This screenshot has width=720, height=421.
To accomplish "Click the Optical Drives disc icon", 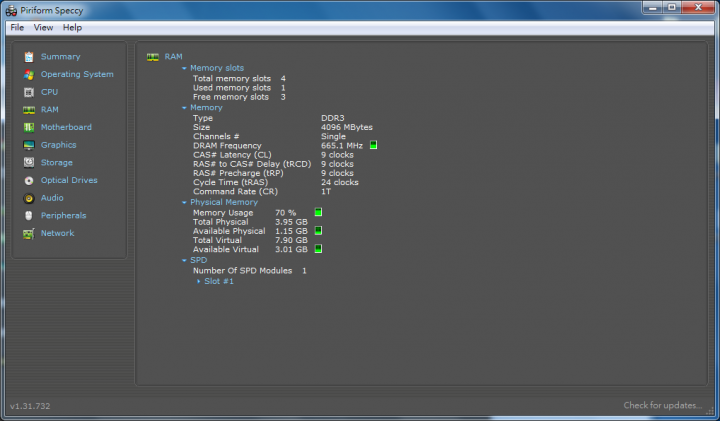I will pos(29,180).
